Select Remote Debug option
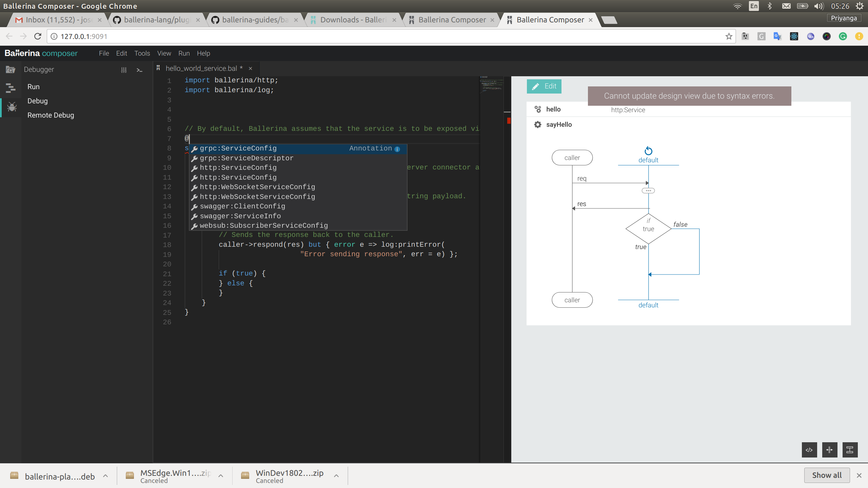The height and width of the screenshot is (488, 868). pos(51,115)
